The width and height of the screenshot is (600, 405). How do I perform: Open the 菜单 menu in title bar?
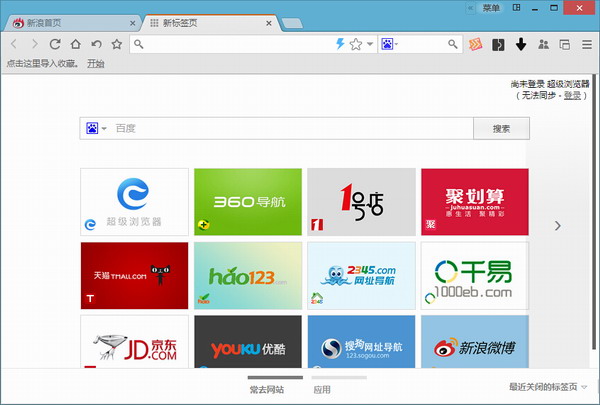pos(491,8)
